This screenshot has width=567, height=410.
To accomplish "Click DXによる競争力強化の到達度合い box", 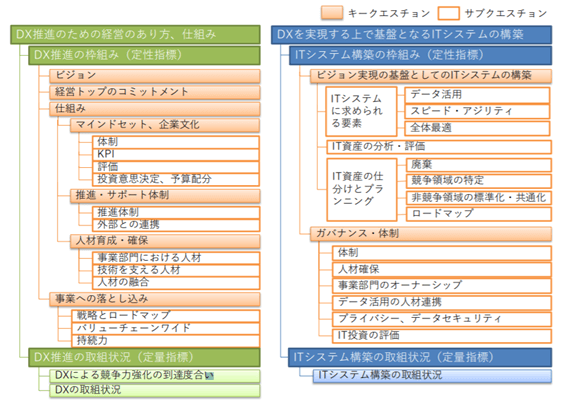I will (x=155, y=376).
